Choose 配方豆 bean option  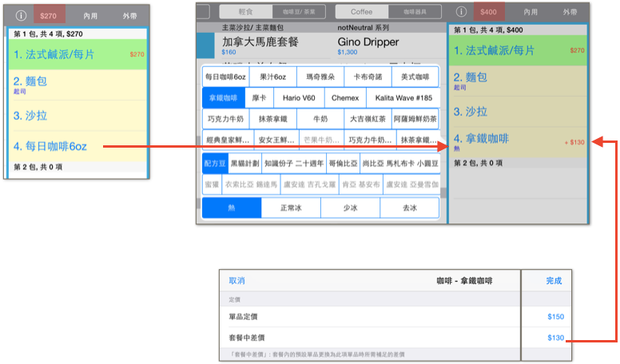(x=215, y=164)
